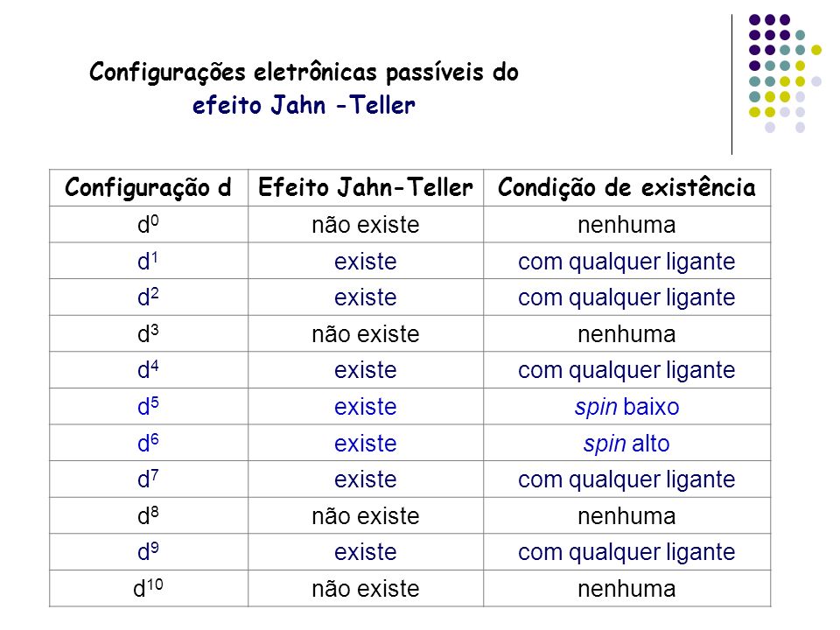Select the d5 configuration cell
Image resolution: width=840 pixels, height=630 pixels.
pos(149,407)
